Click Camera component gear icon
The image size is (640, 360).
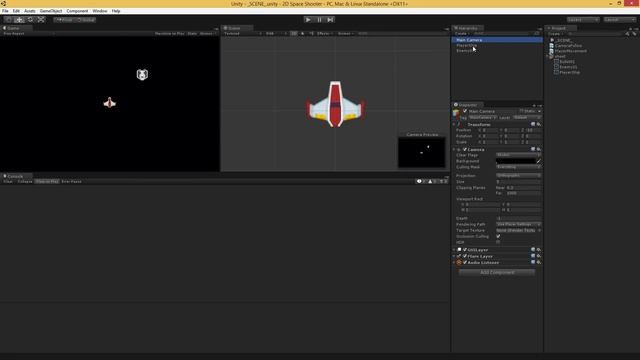coord(539,149)
